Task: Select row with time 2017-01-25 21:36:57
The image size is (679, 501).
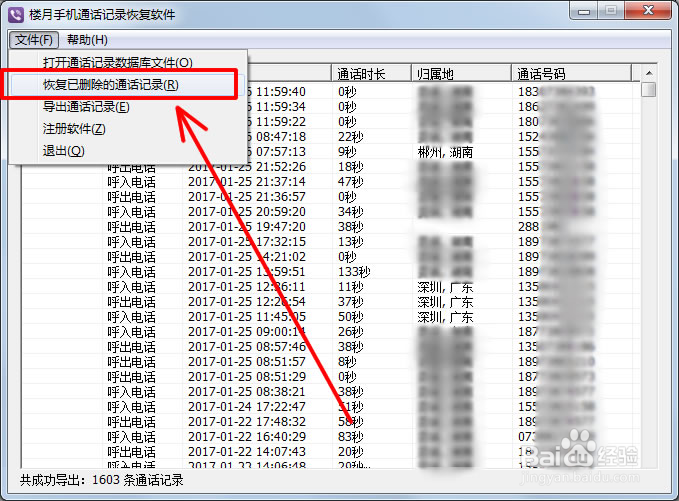Action: coord(331,197)
